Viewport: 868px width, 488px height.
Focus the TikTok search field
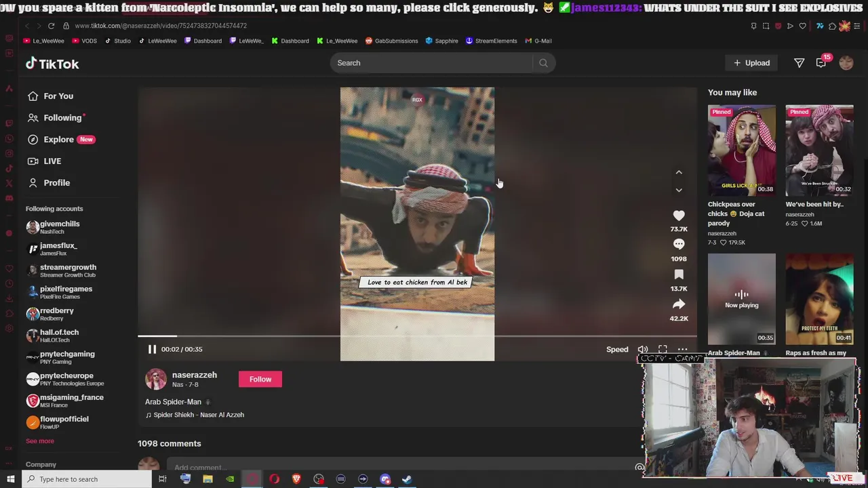pos(432,63)
